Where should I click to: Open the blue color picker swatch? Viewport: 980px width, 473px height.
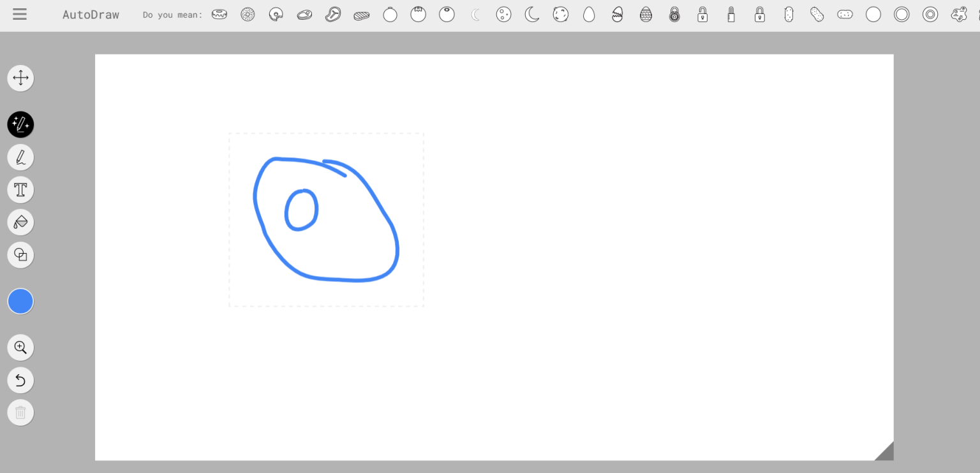click(x=20, y=302)
